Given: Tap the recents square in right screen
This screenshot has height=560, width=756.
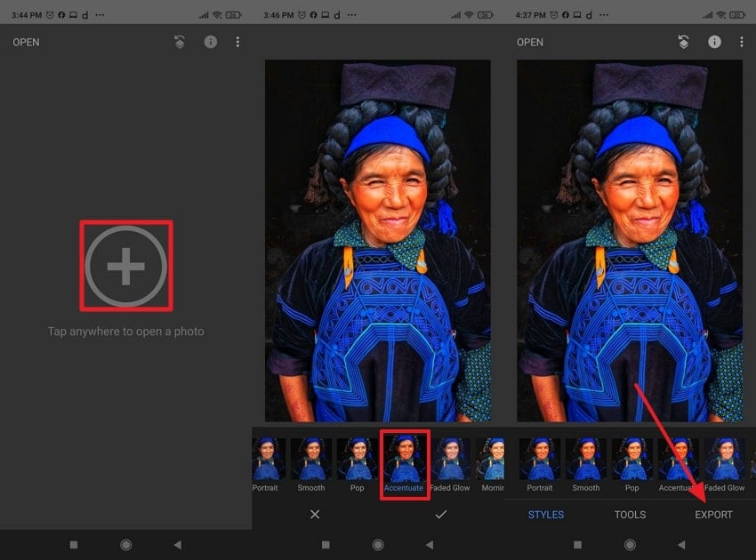Looking at the screenshot, I should click(x=577, y=545).
